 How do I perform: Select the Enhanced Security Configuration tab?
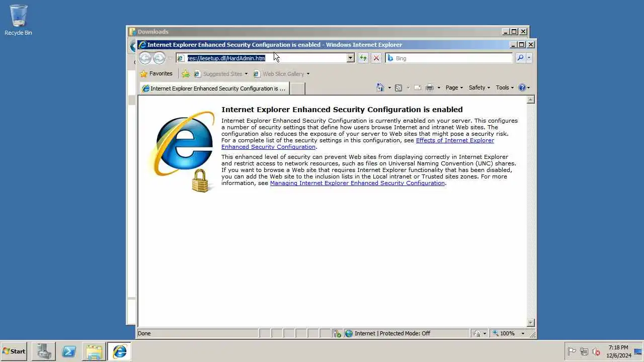[214, 88]
